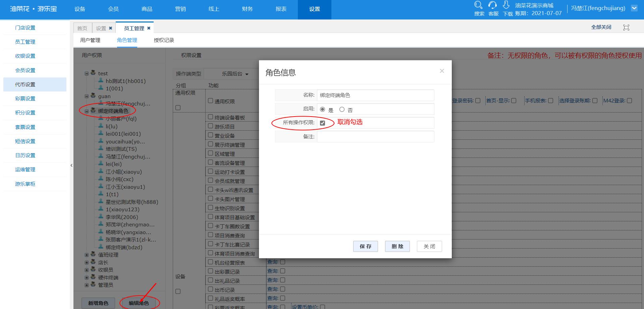Collapse the 绑定终端角色 node
Image resolution: width=644 pixels, height=309 pixels.
pyautogui.click(x=87, y=111)
